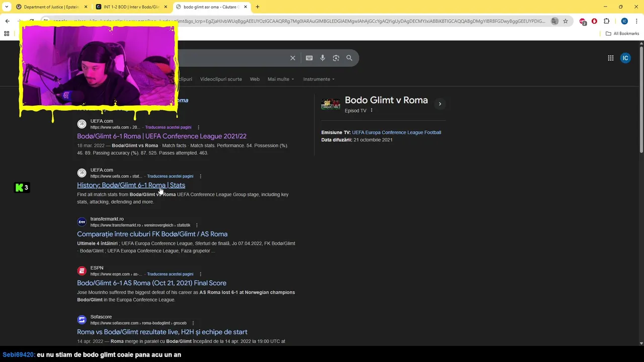
Task: Open the on-screen keyboard input tool
Action: (x=309, y=58)
